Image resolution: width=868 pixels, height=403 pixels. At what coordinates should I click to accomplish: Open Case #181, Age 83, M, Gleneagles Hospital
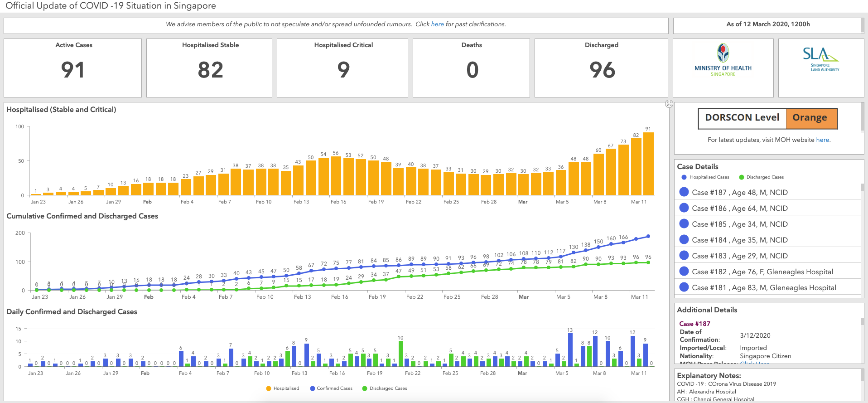(x=768, y=287)
